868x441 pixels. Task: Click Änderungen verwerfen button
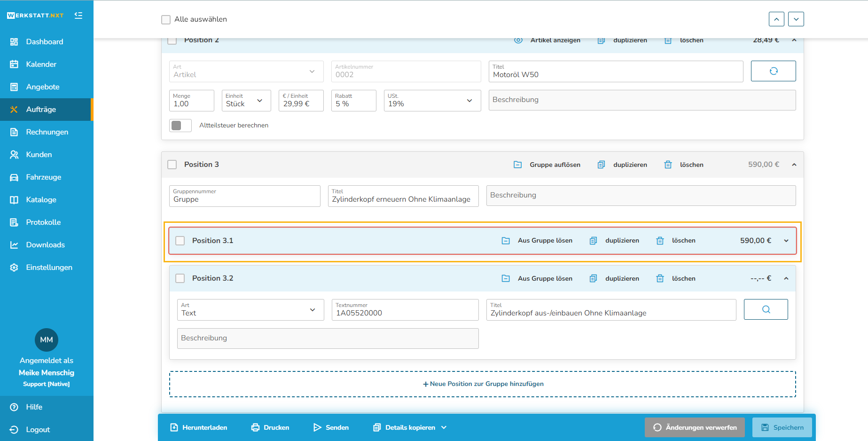click(x=695, y=427)
